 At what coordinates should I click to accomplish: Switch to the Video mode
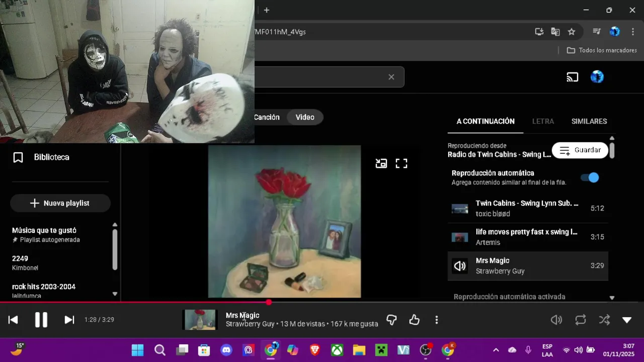click(x=305, y=117)
